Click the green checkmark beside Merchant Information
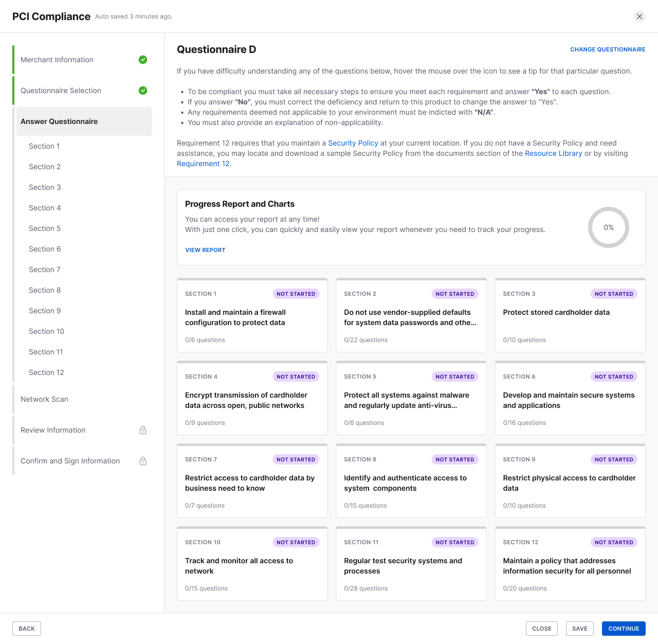 pos(143,60)
